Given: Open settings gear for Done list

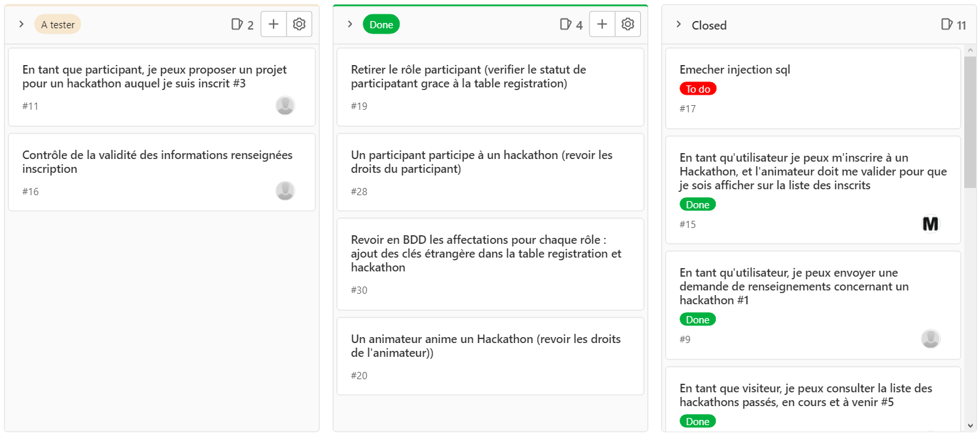Looking at the screenshot, I should pyautogui.click(x=628, y=24).
